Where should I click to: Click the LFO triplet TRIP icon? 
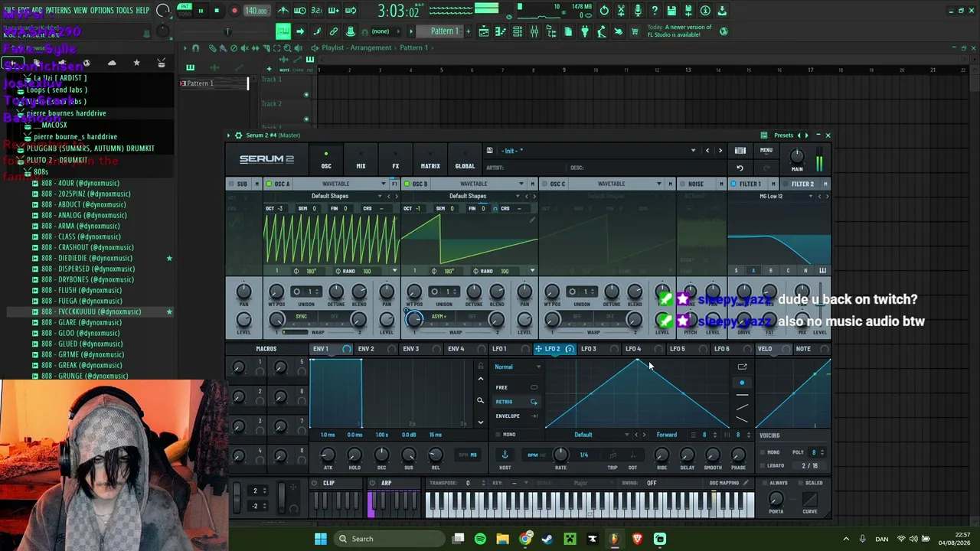(612, 455)
